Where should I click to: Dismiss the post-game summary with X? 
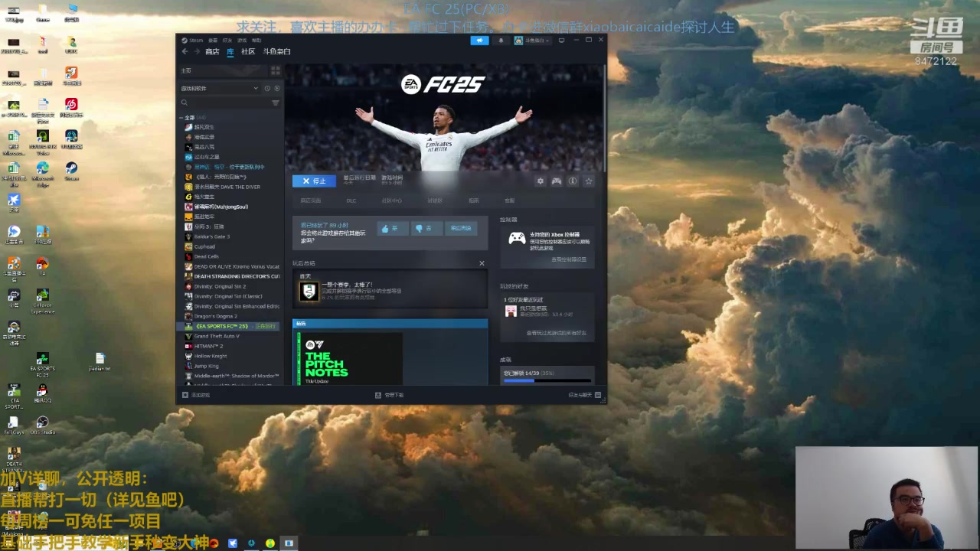tap(482, 263)
